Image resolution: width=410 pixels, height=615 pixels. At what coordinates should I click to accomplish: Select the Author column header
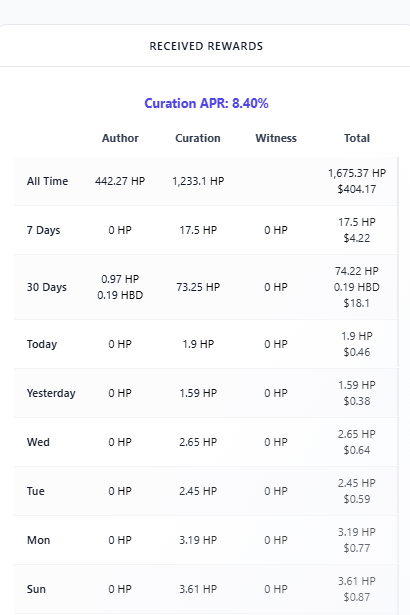[x=120, y=138]
